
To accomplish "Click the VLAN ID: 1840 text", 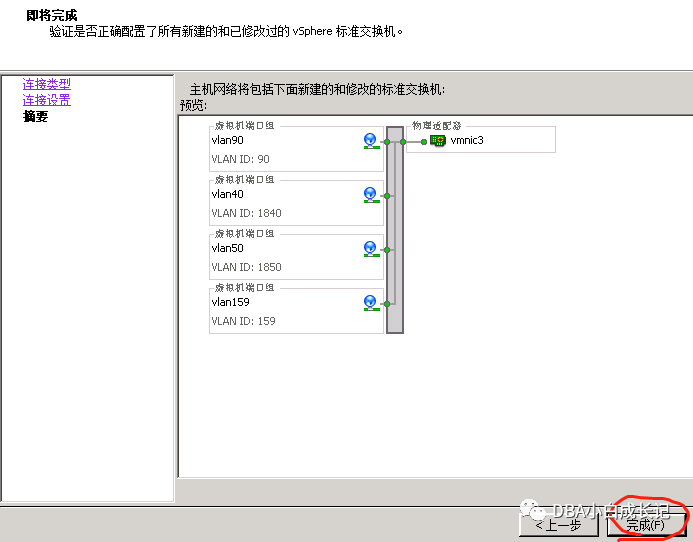I will (247, 213).
